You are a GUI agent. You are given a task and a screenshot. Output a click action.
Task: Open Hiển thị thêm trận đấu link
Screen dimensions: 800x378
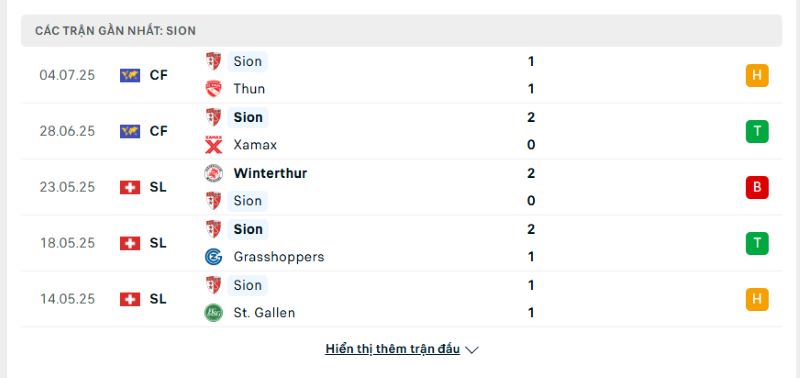pos(392,349)
